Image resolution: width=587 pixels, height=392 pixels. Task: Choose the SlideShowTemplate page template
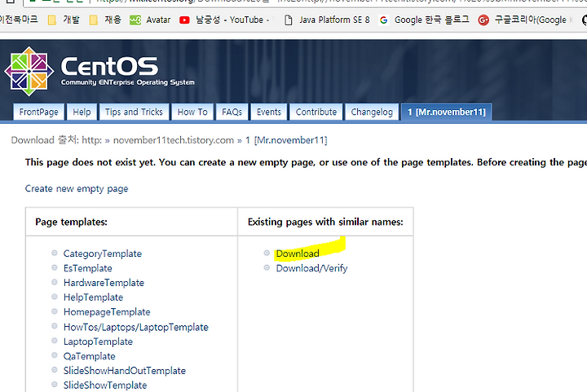tap(105, 385)
